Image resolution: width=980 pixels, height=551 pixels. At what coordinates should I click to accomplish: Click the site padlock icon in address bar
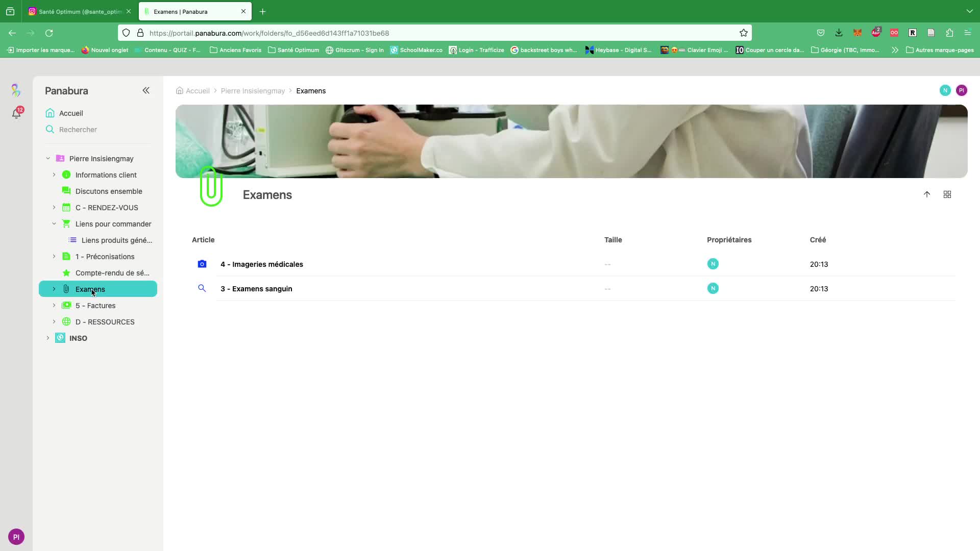coord(140,33)
